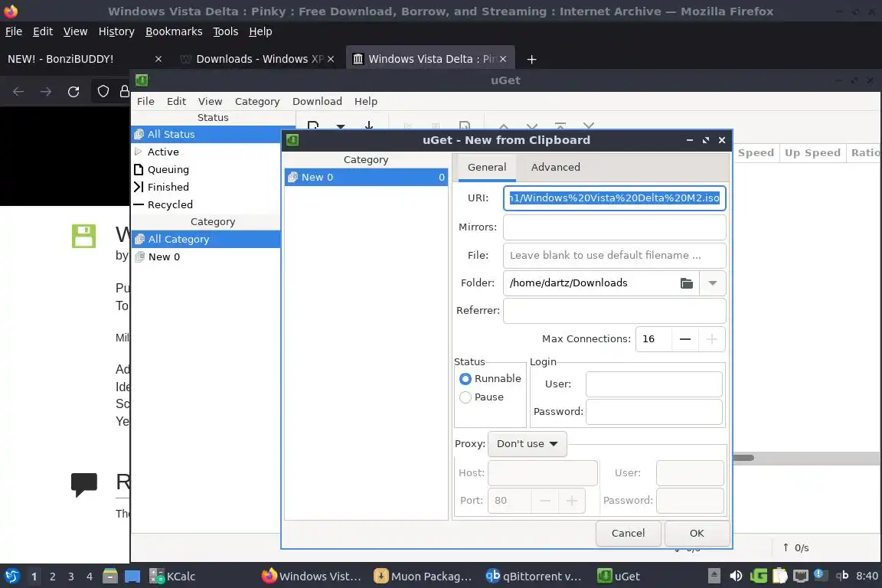This screenshot has width=882, height=588.
Task: Click the horizontal scrollbar in uGet list
Action: pyautogui.click(x=743, y=457)
